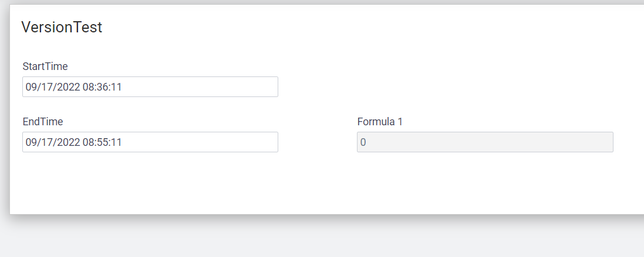The image size is (644, 257).
Task: Click the 0 value in Formula 1
Action: 363,142
